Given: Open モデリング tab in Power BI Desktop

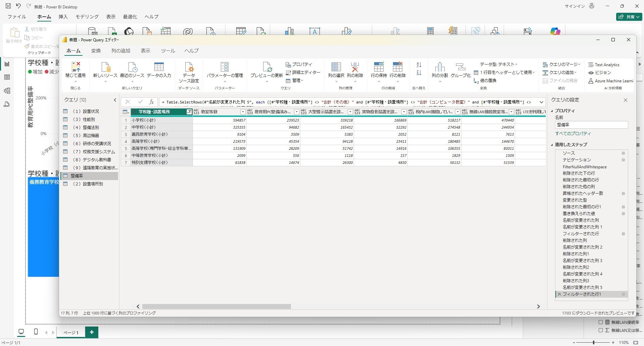Looking at the screenshot, I should [87, 16].
